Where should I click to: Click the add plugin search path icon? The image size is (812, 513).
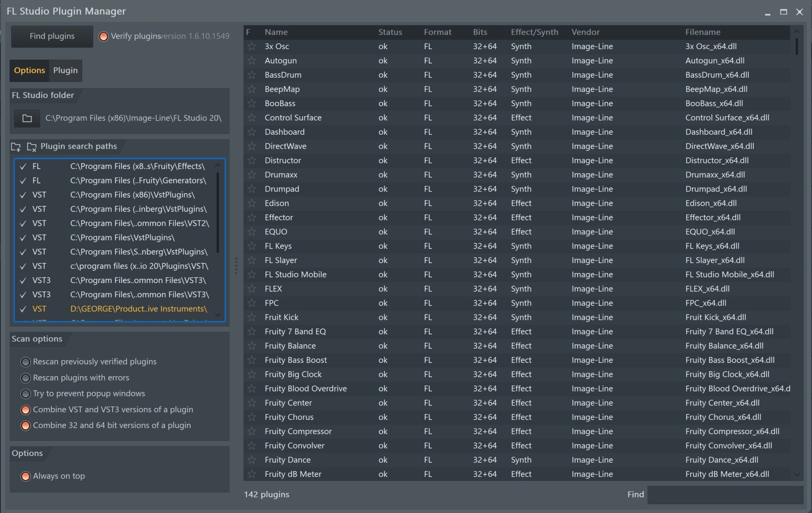pyautogui.click(x=16, y=147)
